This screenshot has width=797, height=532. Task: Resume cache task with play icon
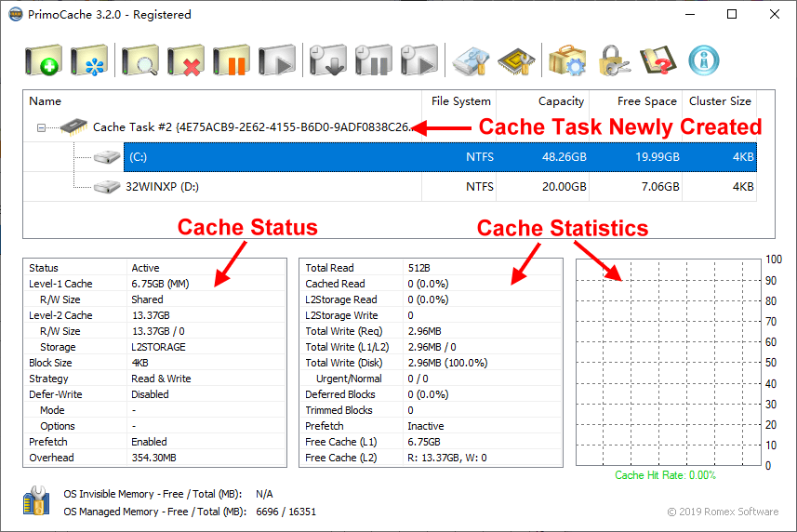pos(277,60)
